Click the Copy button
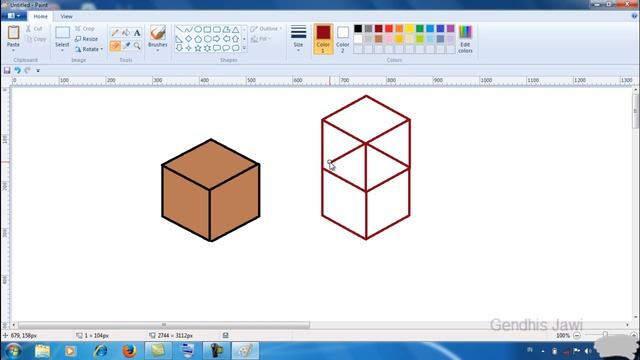 click(x=36, y=39)
